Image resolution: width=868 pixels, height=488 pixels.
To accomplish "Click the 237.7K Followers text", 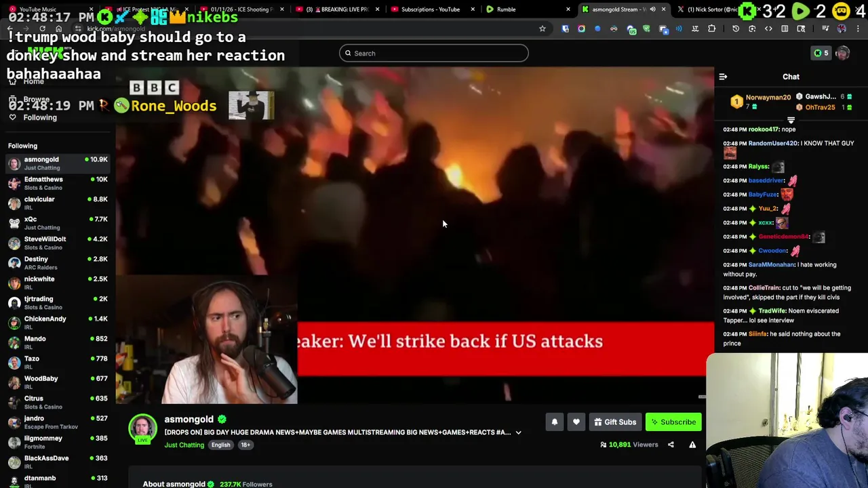I will coord(247,484).
